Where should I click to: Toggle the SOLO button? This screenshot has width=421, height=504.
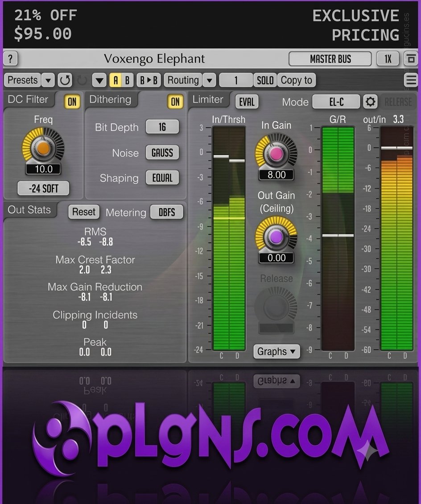pos(265,80)
